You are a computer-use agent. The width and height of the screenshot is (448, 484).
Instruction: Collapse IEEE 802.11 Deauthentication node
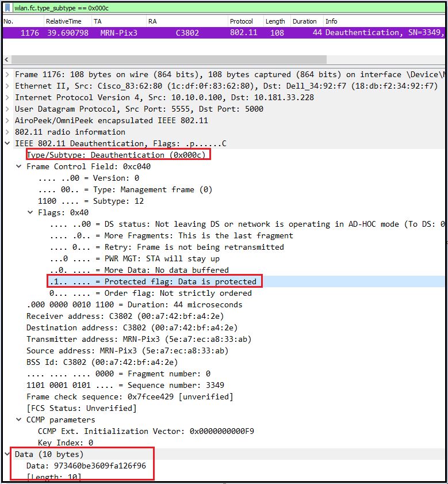(7, 143)
